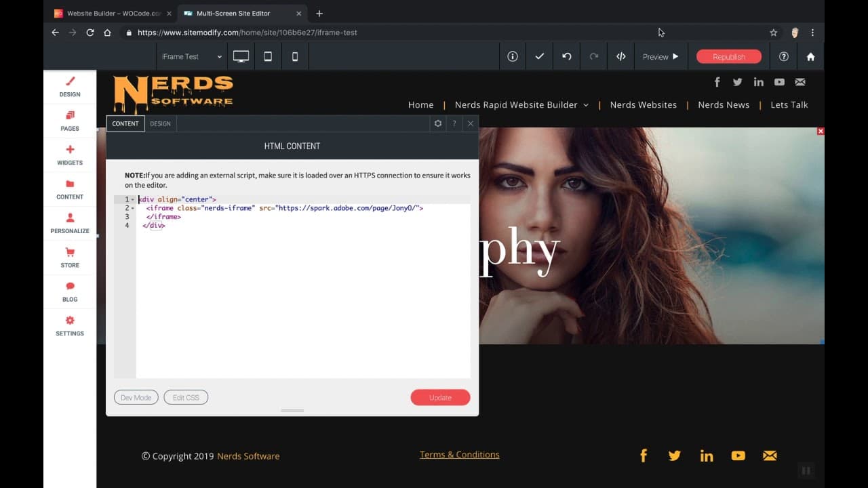Viewport: 868px width, 488px height.
Task: Click the LinkedIn icon in footer
Action: pyautogui.click(x=707, y=455)
